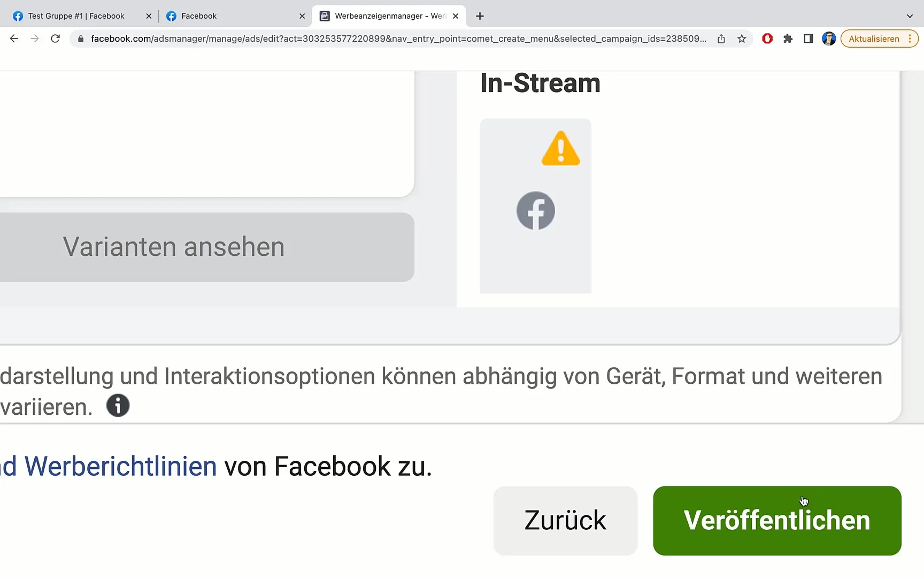Open the Chrome profile avatar
Viewport: 924px width, 578px height.
point(829,39)
